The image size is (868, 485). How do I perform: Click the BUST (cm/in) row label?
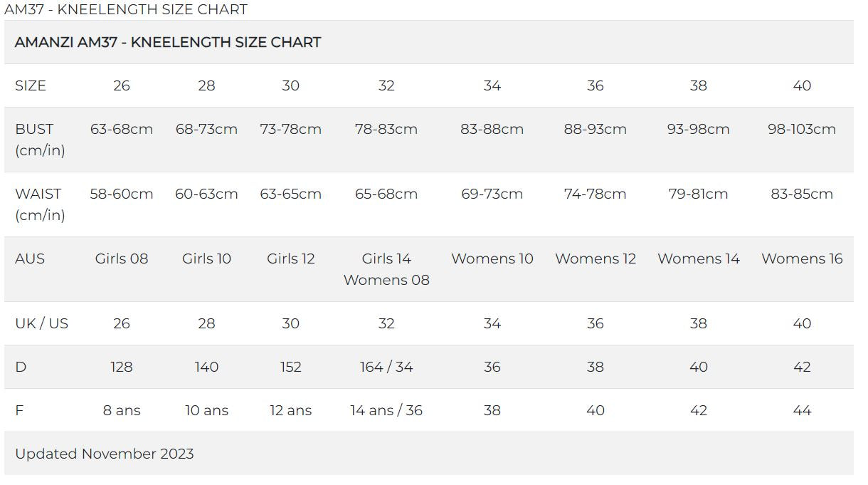pos(40,140)
